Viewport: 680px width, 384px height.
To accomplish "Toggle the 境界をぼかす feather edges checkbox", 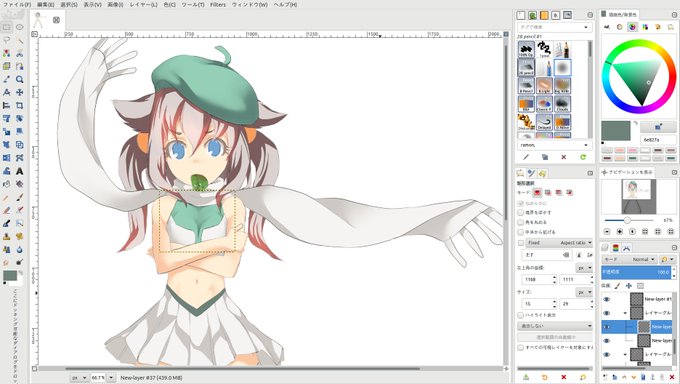I will [520, 213].
